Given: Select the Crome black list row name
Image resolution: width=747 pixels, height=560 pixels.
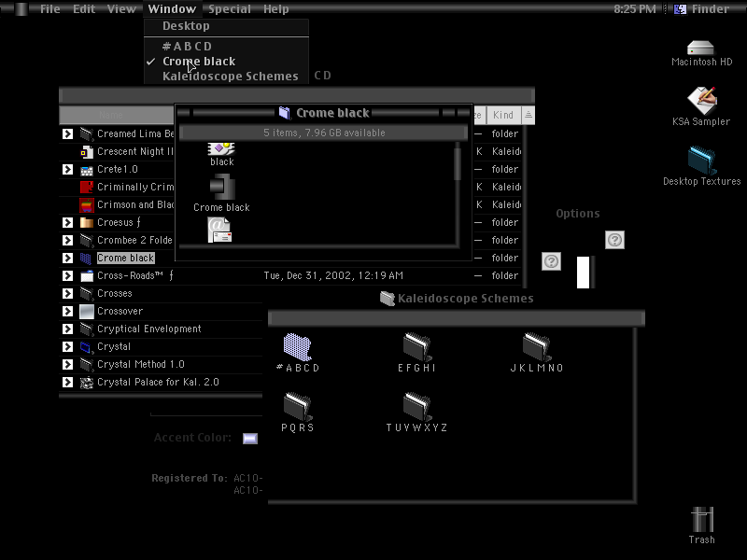Looking at the screenshot, I should 126,259.
